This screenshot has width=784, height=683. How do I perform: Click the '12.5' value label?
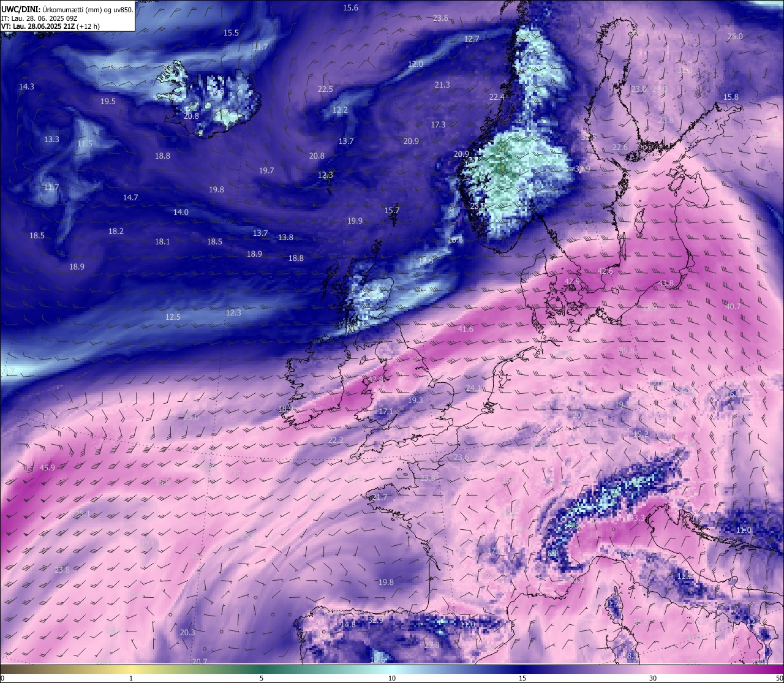(x=173, y=317)
